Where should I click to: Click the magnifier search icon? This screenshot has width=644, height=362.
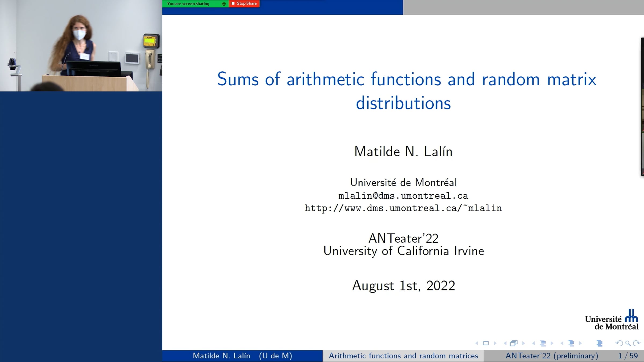click(x=628, y=343)
